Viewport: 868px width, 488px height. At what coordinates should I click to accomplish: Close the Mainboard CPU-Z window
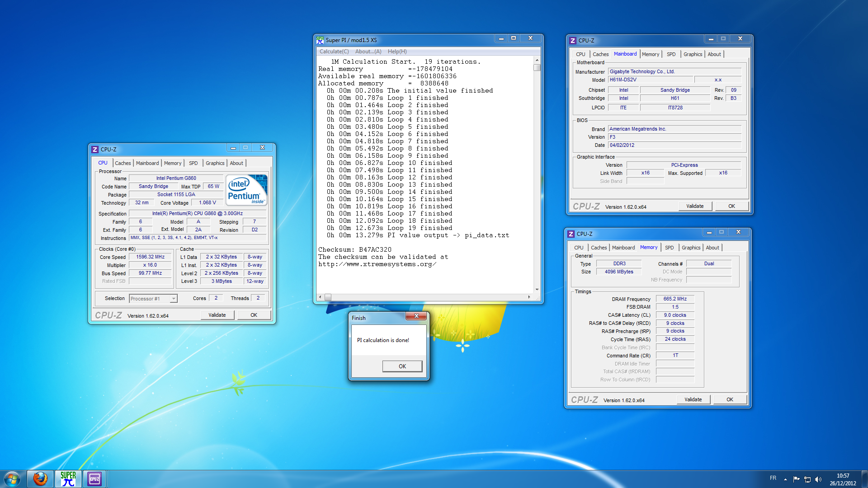coord(740,39)
